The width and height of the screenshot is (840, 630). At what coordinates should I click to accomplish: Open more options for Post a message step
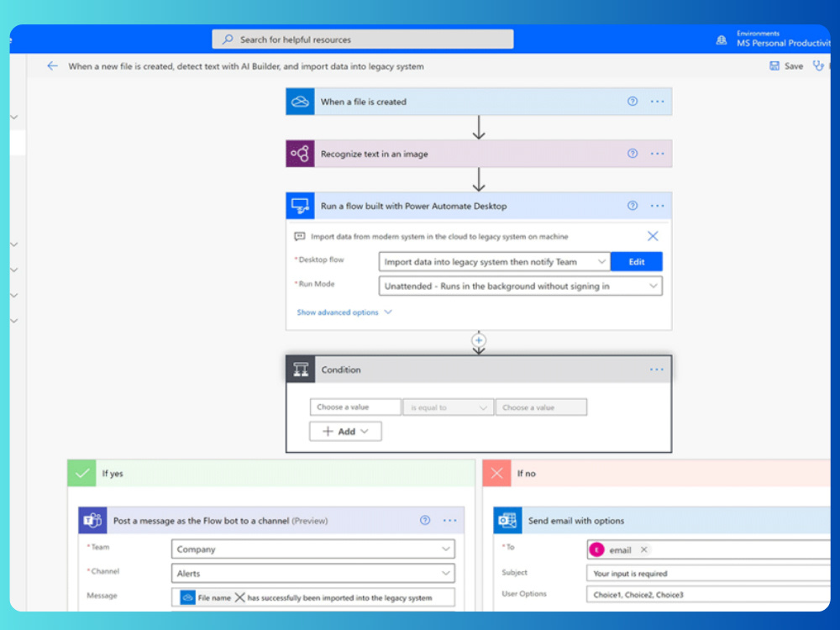(450, 520)
